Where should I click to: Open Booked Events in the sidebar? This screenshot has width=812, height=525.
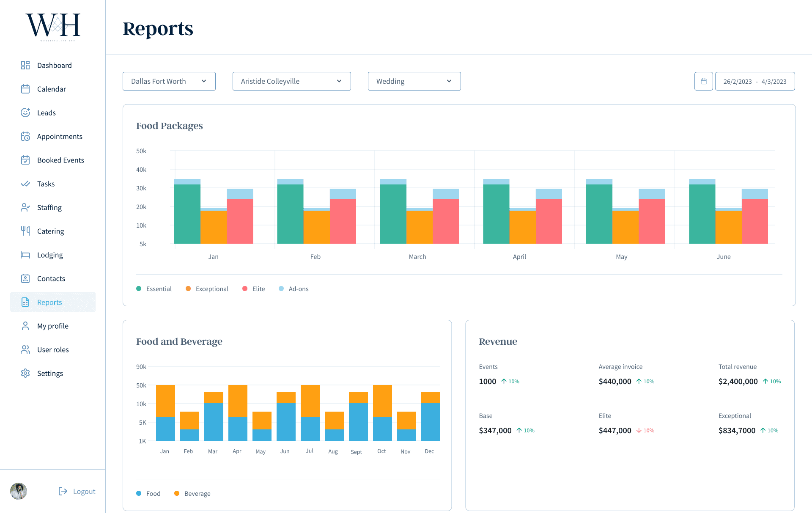click(x=60, y=160)
